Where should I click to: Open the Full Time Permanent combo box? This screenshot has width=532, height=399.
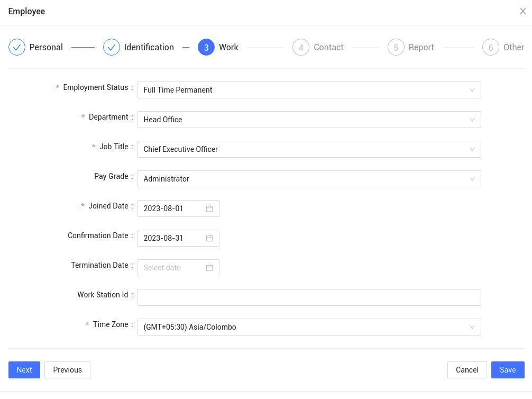tap(309, 90)
